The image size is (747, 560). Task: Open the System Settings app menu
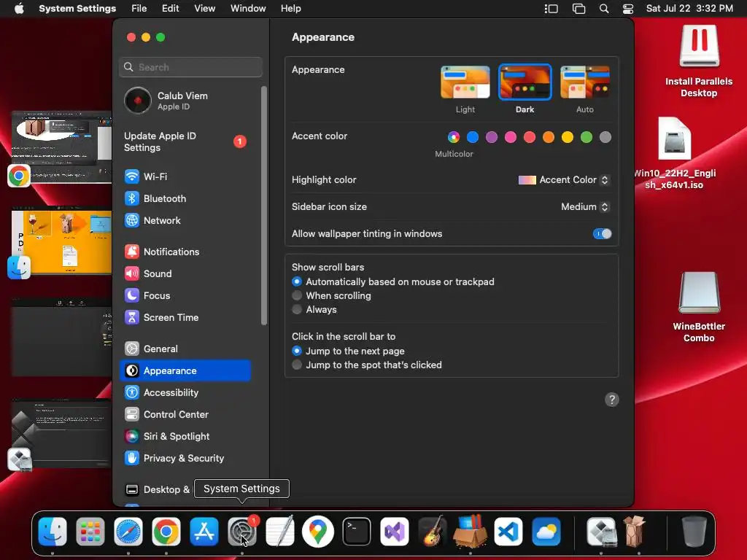click(x=77, y=9)
